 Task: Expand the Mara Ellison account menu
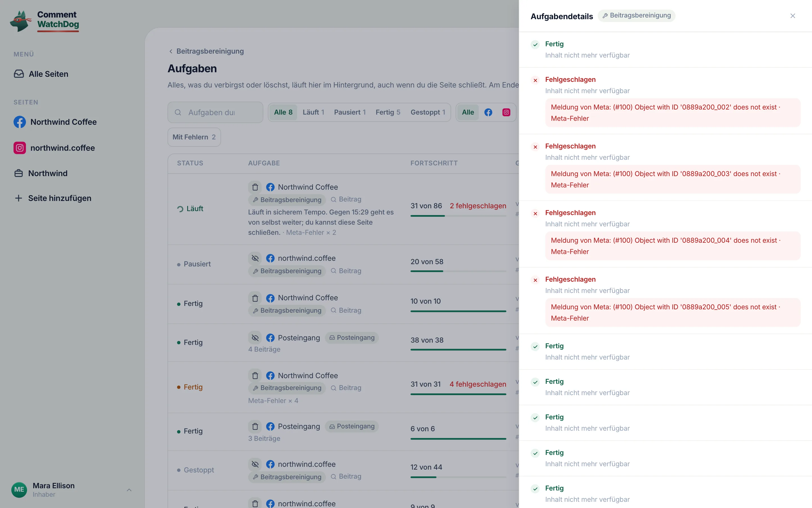(72, 490)
